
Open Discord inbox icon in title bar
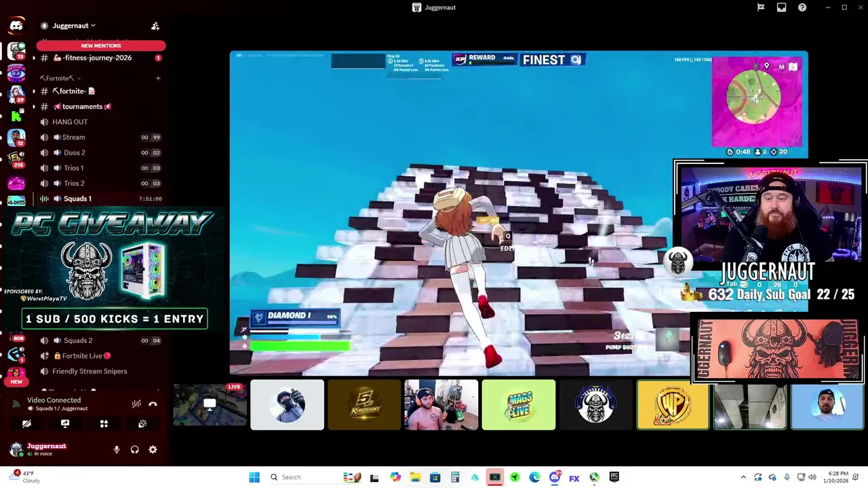pos(781,7)
